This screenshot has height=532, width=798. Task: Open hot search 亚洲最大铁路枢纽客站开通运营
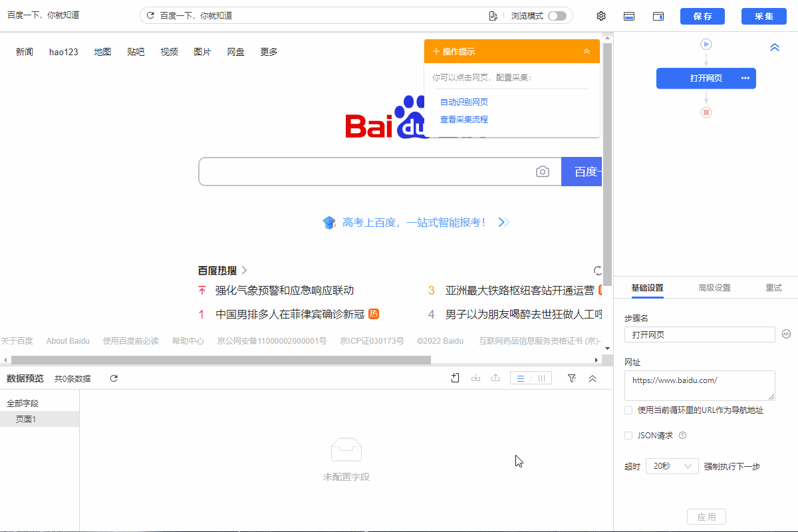[x=520, y=291]
